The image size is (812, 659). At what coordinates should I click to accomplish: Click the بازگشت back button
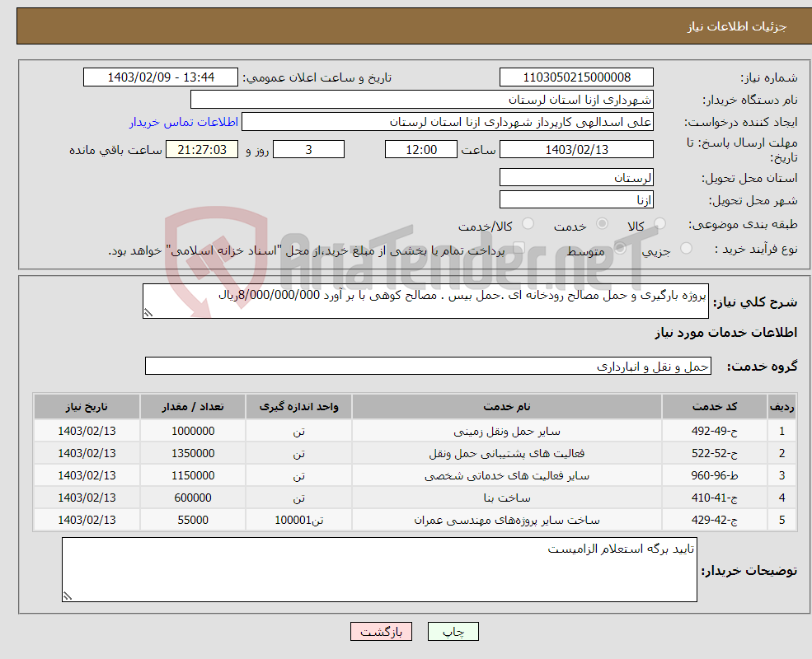pos(381,632)
